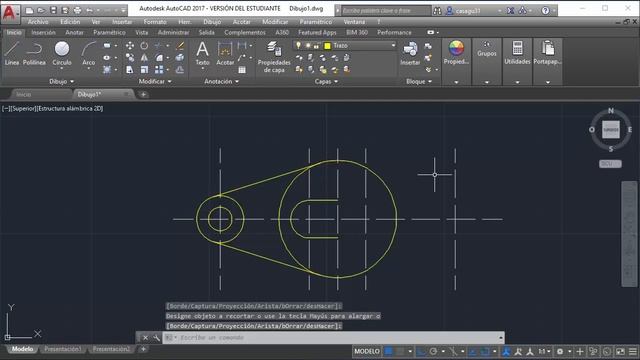This screenshot has height=360, width=640.
Task: Click the Hatch (Sombreado) tool icon
Action: pos(107,70)
